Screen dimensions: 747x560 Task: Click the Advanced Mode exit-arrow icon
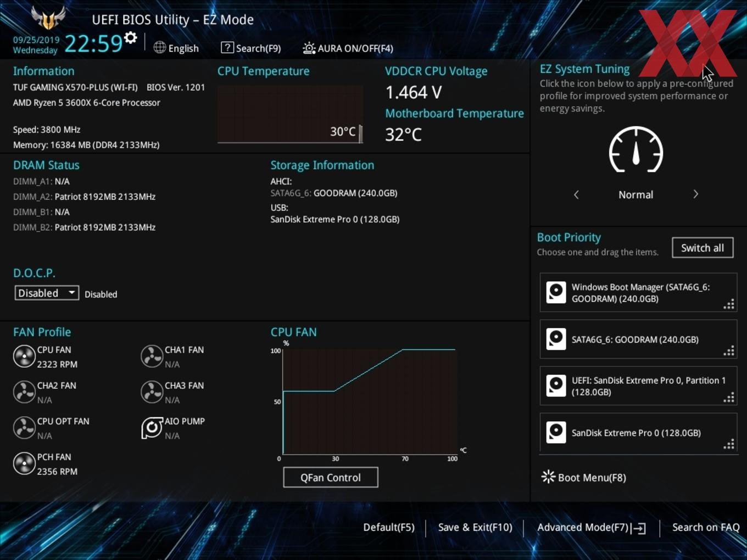click(x=638, y=528)
